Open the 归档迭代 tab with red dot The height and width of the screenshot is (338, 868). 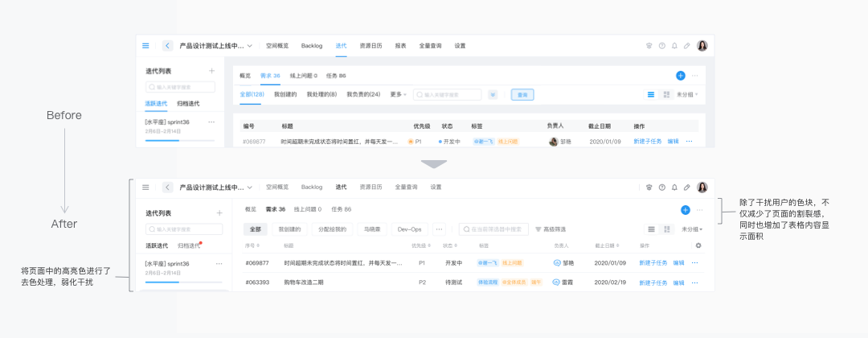point(190,245)
